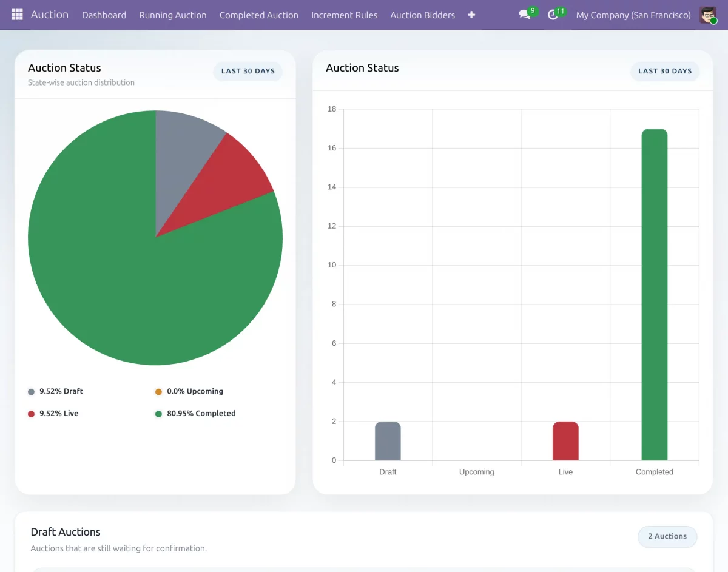Click the red Live bar in bar chart
The image size is (728, 572).
[x=565, y=441]
